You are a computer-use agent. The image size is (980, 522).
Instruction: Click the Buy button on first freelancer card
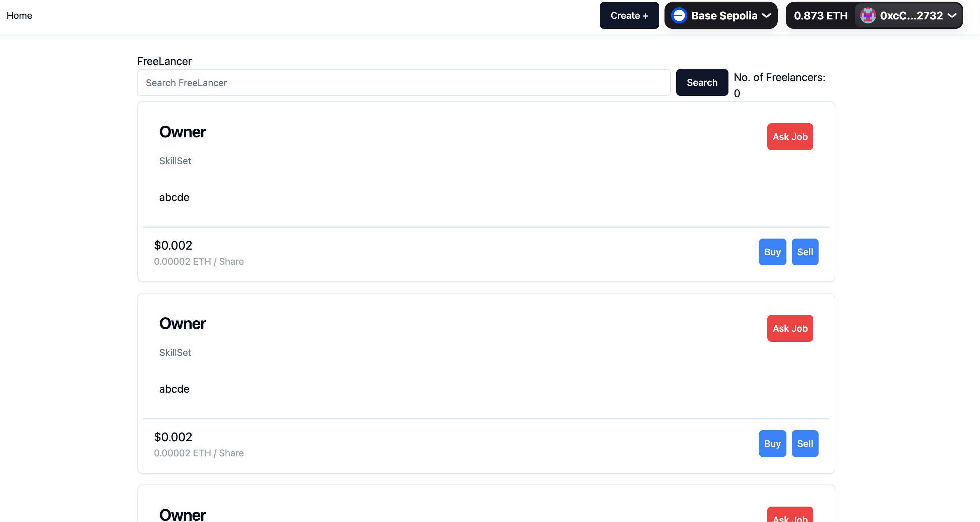pos(773,252)
